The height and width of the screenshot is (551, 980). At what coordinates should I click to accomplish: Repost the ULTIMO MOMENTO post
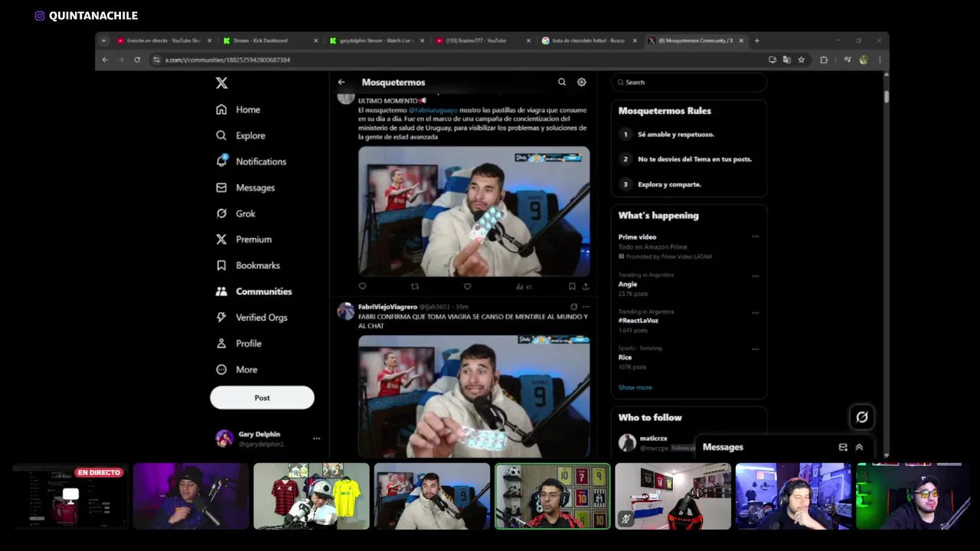(415, 286)
